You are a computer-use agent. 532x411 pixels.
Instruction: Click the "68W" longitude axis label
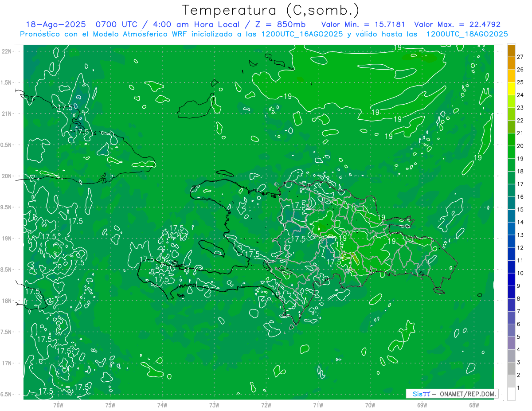[x=474, y=405]
